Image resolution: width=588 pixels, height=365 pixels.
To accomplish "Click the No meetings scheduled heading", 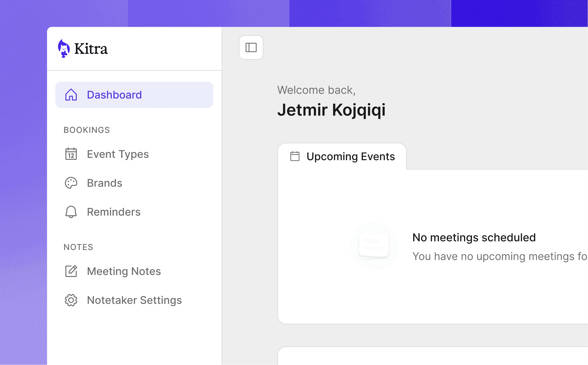I will coord(474,238).
